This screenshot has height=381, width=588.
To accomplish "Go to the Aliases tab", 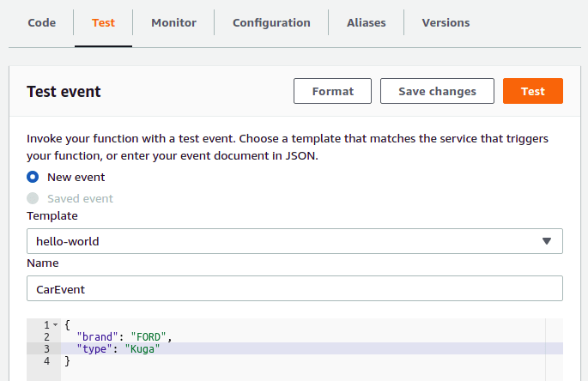I will [366, 23].
